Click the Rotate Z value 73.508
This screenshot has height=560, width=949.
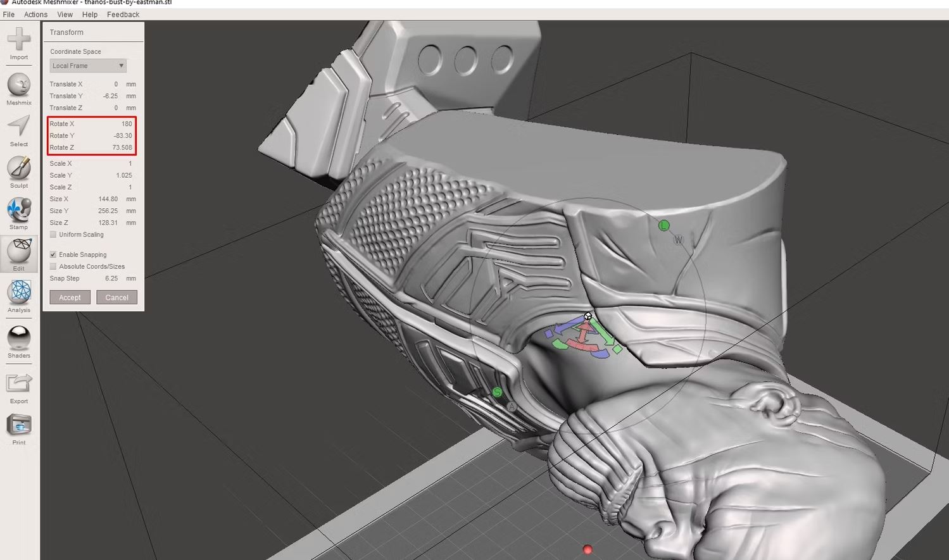click(122, 148)
